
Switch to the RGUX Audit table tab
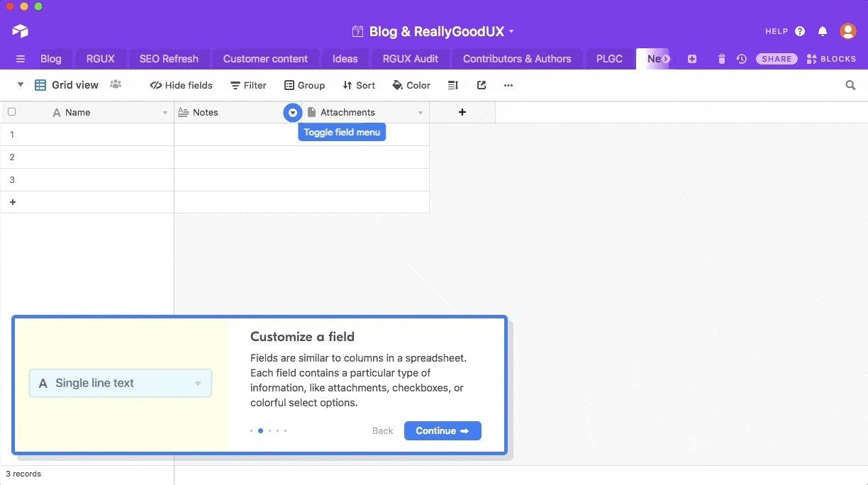pyautogui.click(x=410, y=59)
